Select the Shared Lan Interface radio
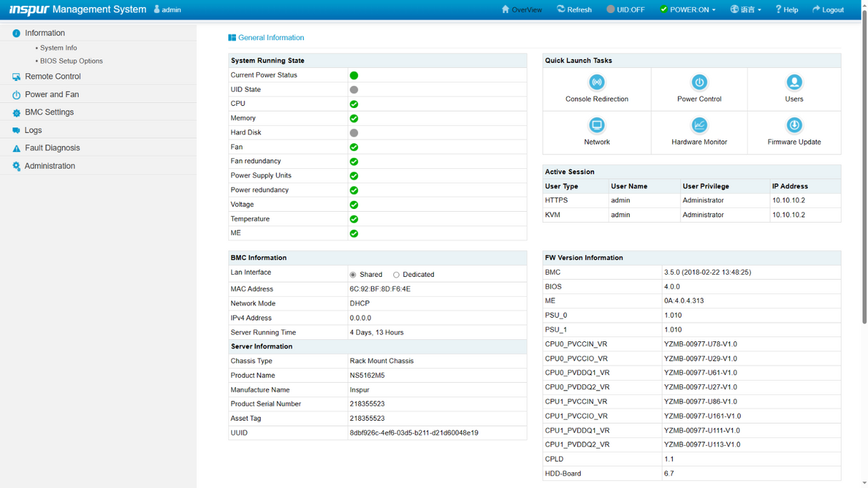Screen dimensions: 868x488 point(353,275)
